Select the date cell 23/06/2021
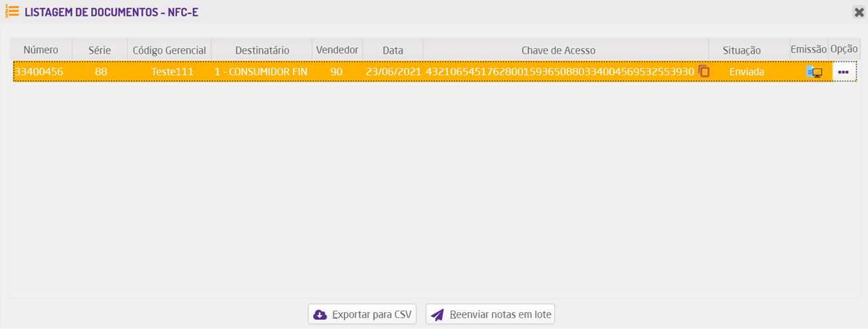The height and width of the screenshot is (330, 868). point(393,71)
